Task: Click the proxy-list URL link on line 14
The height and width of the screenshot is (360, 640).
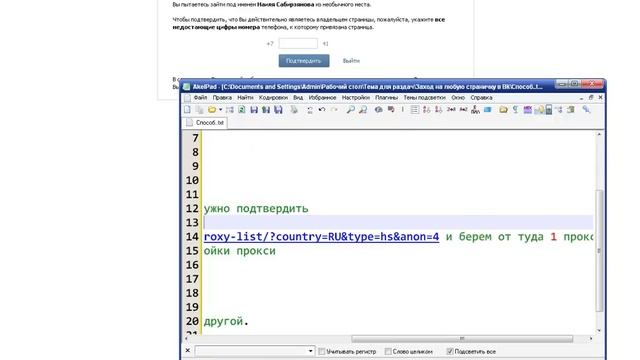Action: (321, 237)
